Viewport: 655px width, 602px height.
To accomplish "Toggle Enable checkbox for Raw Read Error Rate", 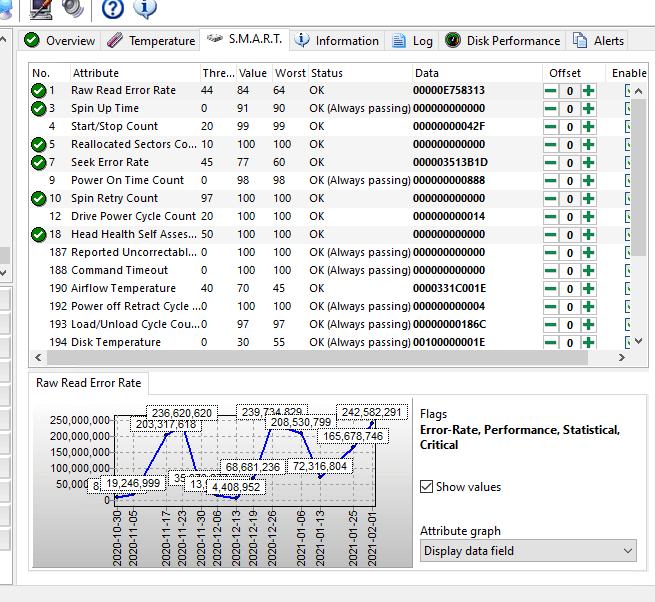I will (627, 91).
